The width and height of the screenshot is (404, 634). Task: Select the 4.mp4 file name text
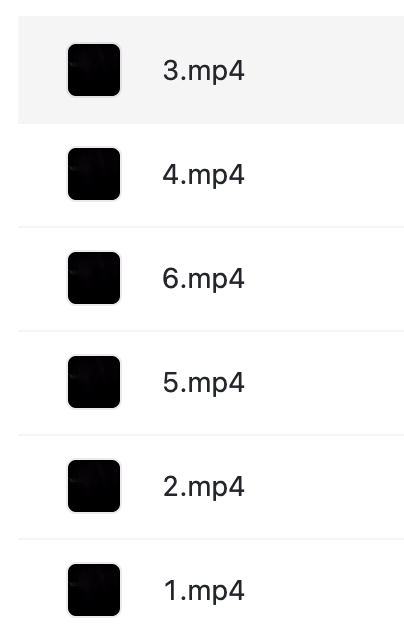coord(203,175)
